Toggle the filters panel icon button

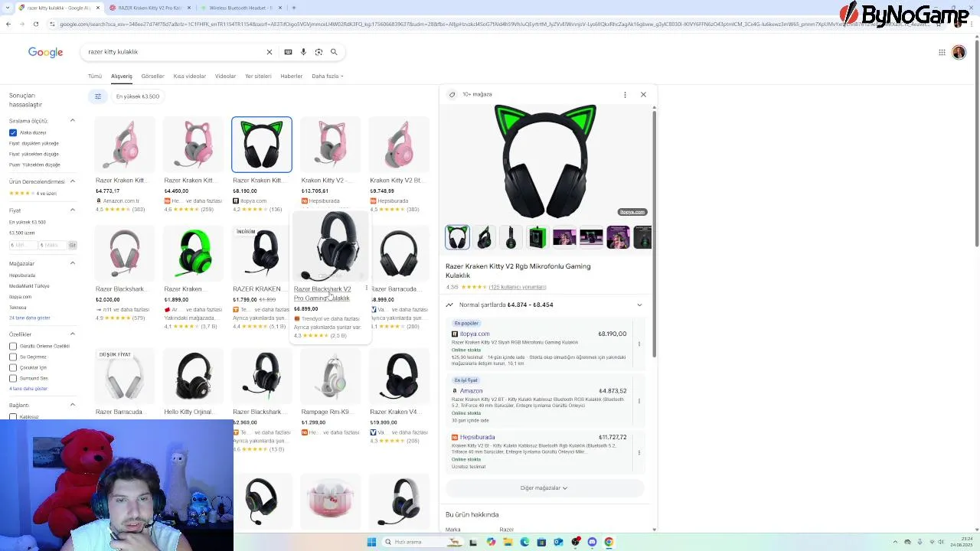(98, 96)
